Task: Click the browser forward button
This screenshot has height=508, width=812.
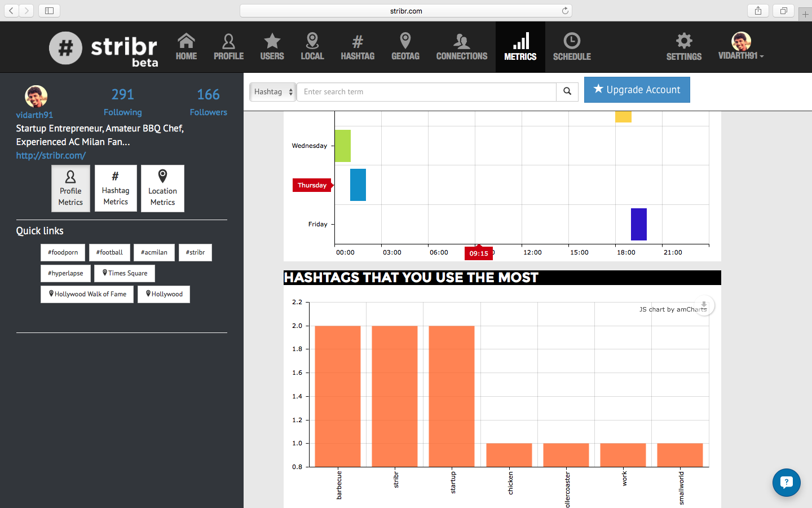Action: [x=26, y=11]
